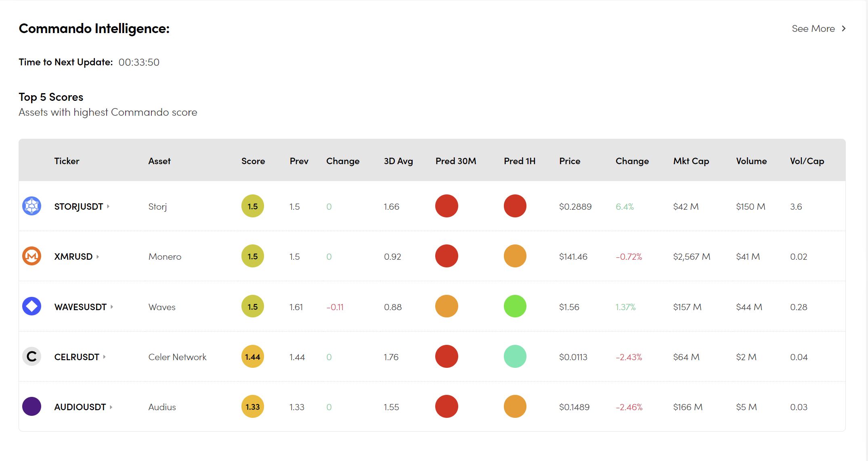Image resolution: width=868 pixels, height=461 pixels.
Task: Open the See More link
Action: (x=813, y=29)
